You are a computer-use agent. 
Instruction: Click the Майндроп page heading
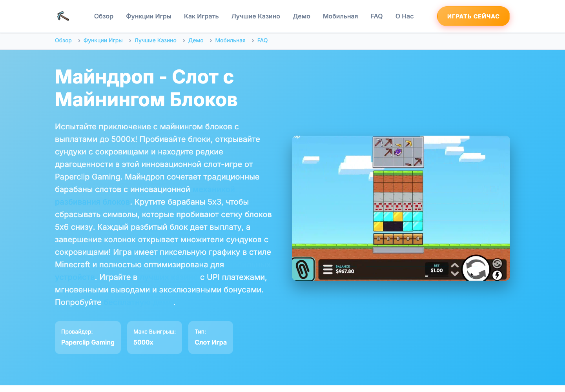146,88
